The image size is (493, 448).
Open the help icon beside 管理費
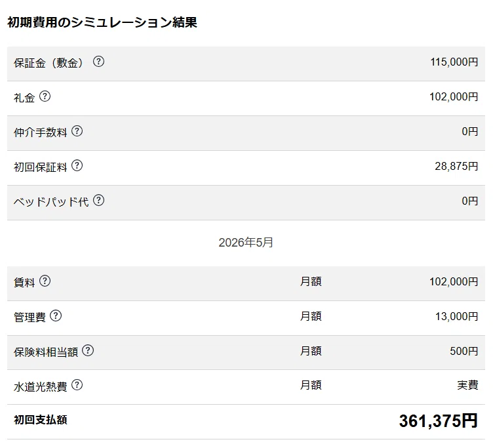[56, 316]
